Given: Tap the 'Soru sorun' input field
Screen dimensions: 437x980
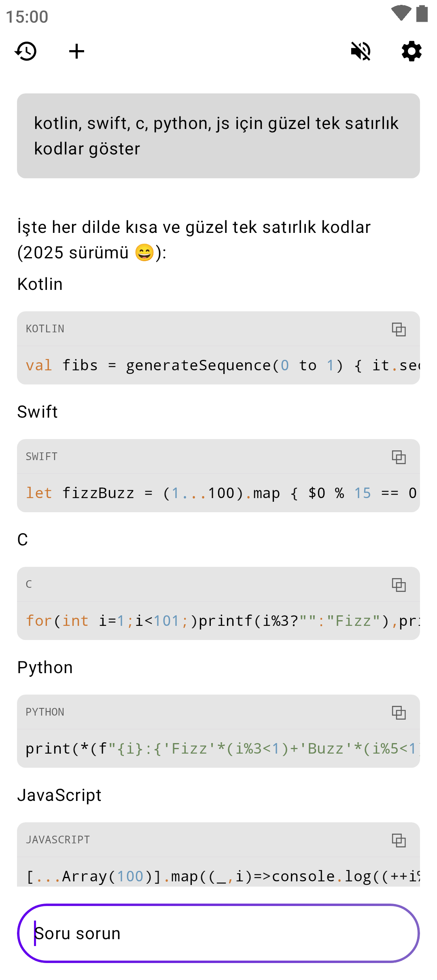Looking at the screenshot, I should tap(218, 933).
